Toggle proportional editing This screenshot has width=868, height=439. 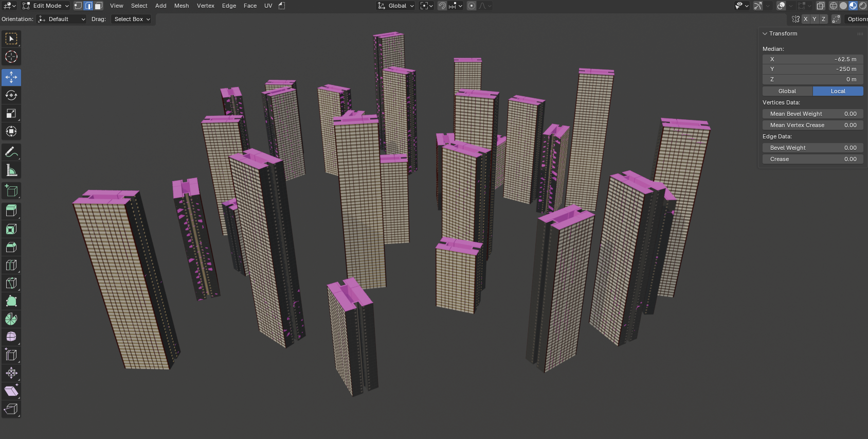tap(472, 6)
